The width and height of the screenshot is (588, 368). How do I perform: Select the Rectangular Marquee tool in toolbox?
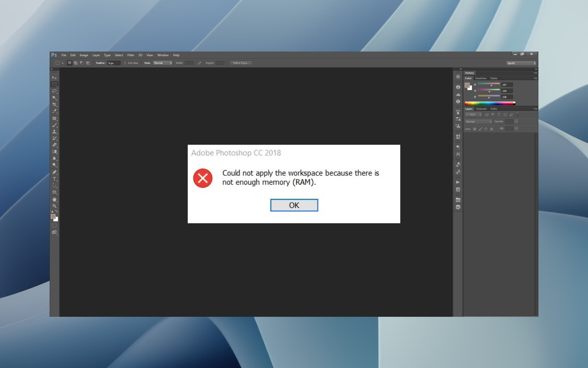(x=55, y=84)
